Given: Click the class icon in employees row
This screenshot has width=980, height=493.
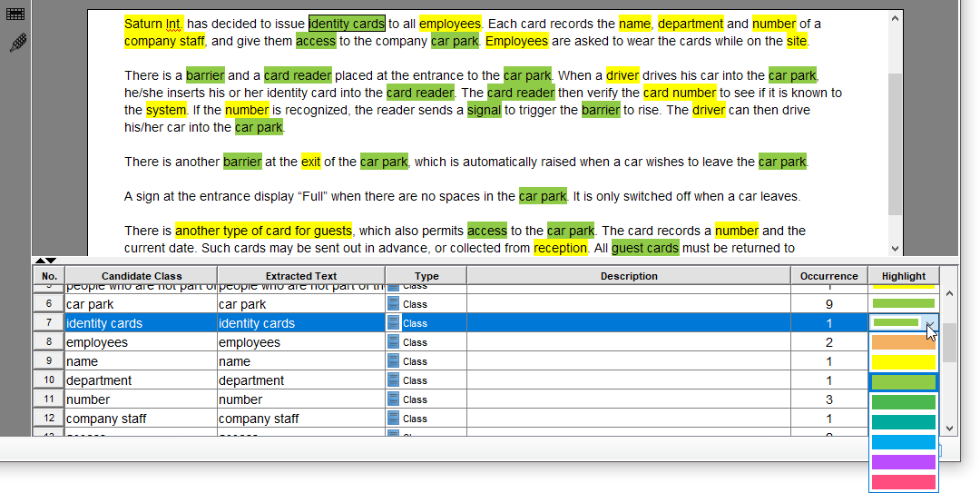Looking at the screenshot, I should 393,342.
